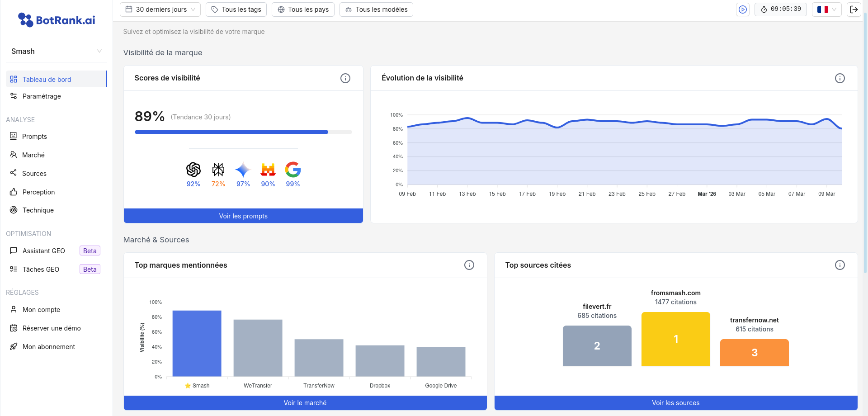Click the TransferNow bar in the chart
This screenshot has height=416, width=868.
click(x=319, y=358)
